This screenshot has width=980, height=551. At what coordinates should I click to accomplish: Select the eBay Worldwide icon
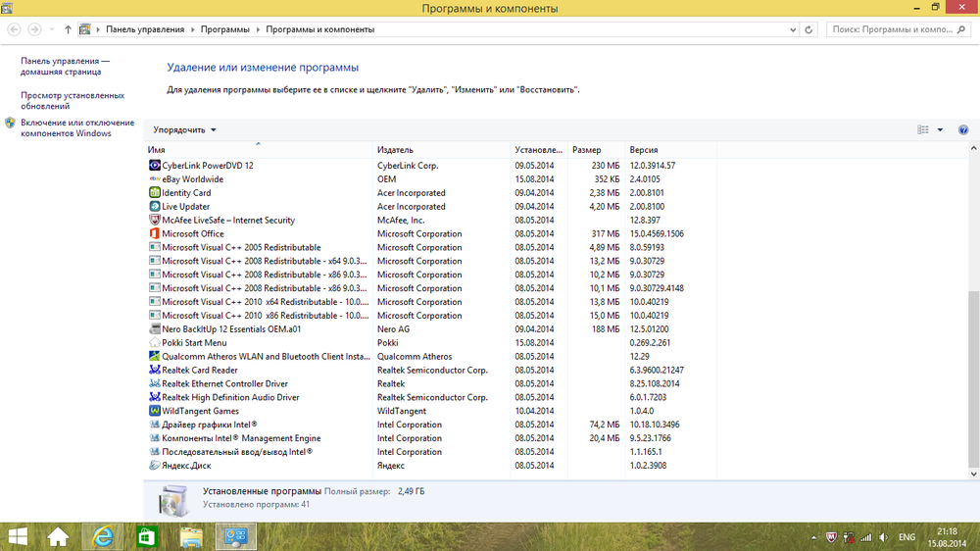[155, 178]
